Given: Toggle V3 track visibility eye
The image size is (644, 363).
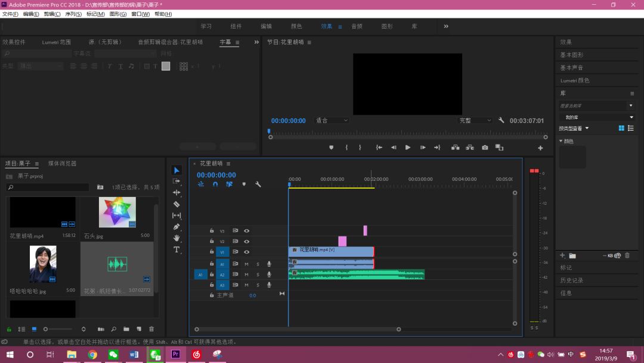Looking at the screenshot, I should tap(247, 231).
